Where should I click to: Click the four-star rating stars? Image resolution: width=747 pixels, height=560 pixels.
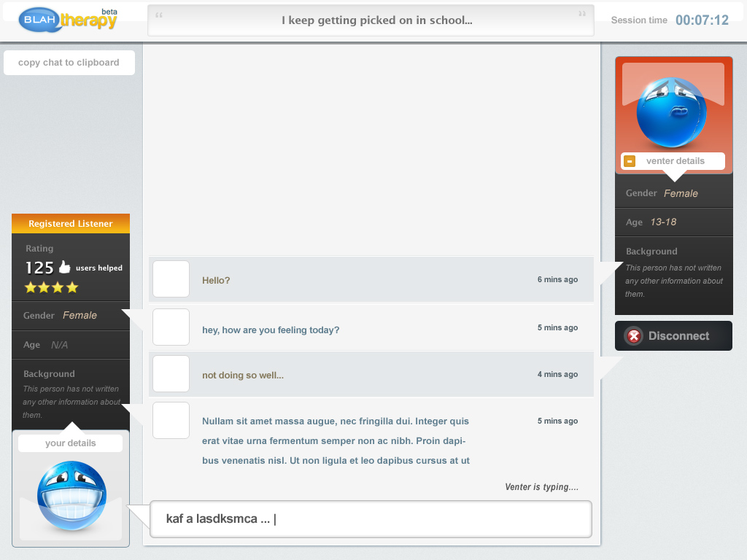coord(51,287)
